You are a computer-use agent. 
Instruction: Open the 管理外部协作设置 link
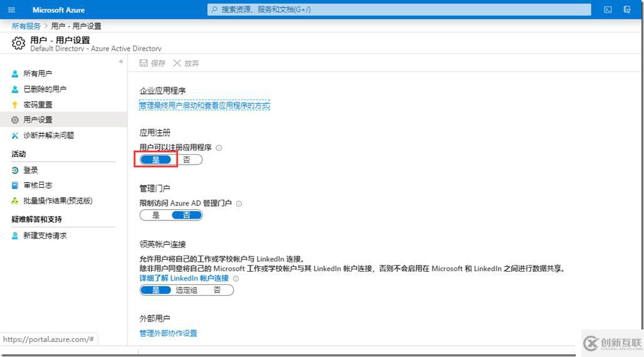[x=168, y=333]
